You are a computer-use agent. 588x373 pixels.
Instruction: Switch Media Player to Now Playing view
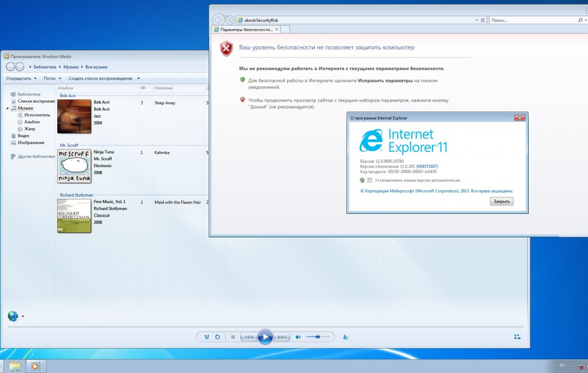tap(517, 337)
